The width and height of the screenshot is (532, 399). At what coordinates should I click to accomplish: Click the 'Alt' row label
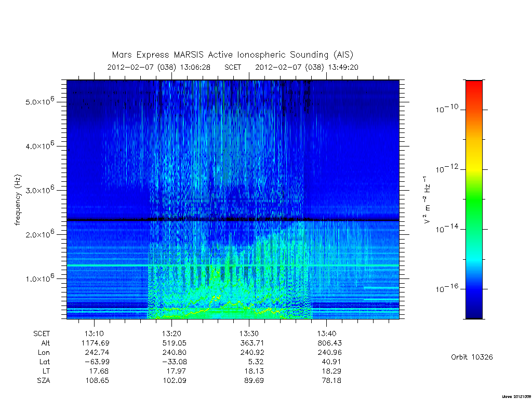[46, 343]
